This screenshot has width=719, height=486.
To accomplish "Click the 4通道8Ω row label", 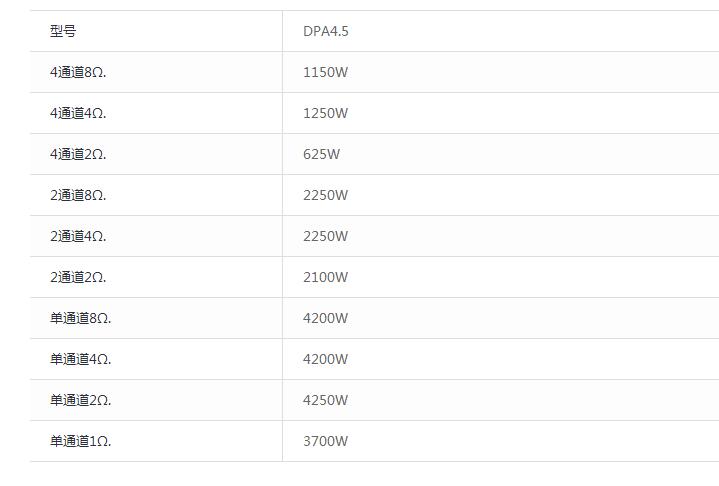I will pyautogui.click(x=78, y=72).
